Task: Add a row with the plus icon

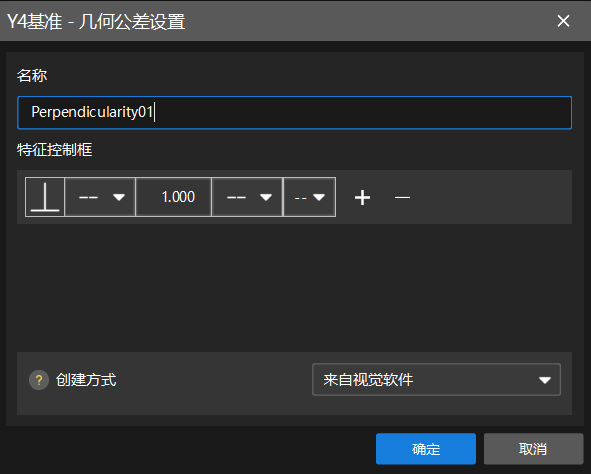Action: coord(362,197)
